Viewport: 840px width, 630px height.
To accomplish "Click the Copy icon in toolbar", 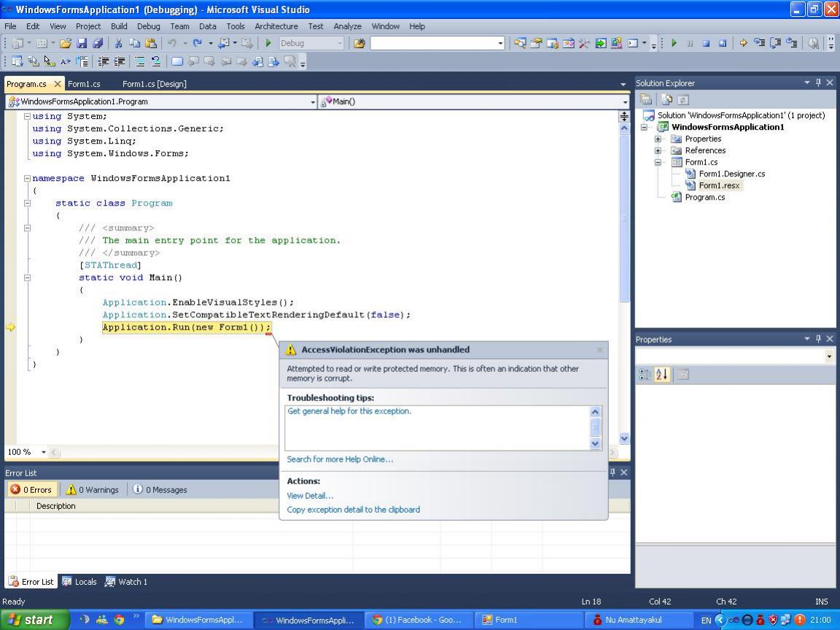I will point(134,44).
